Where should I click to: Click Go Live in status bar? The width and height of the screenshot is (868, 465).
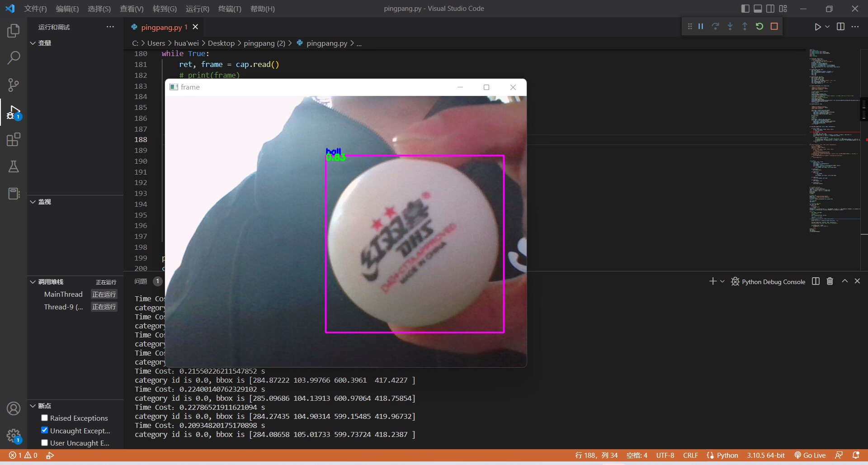[810, 455]
